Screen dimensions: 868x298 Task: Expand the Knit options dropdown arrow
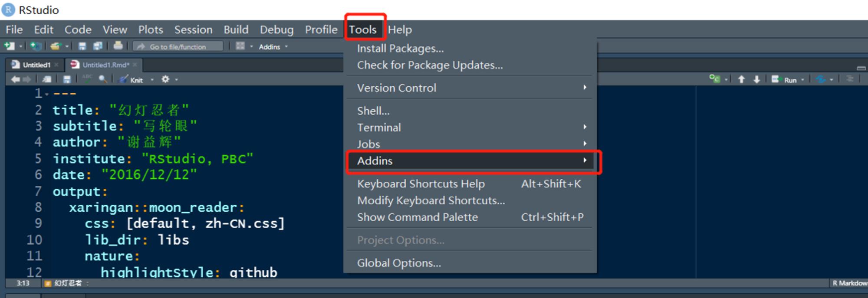[152, 80]
